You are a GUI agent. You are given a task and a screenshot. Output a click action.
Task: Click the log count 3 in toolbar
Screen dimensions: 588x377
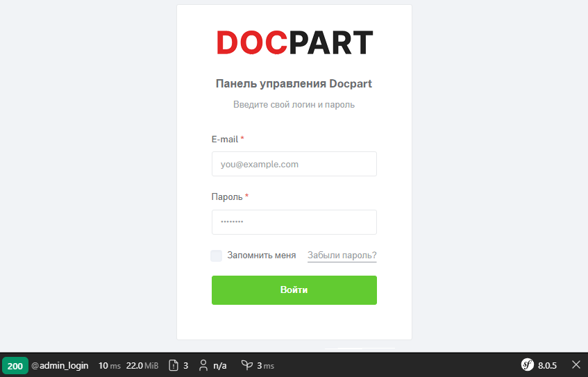click(185, 365)
